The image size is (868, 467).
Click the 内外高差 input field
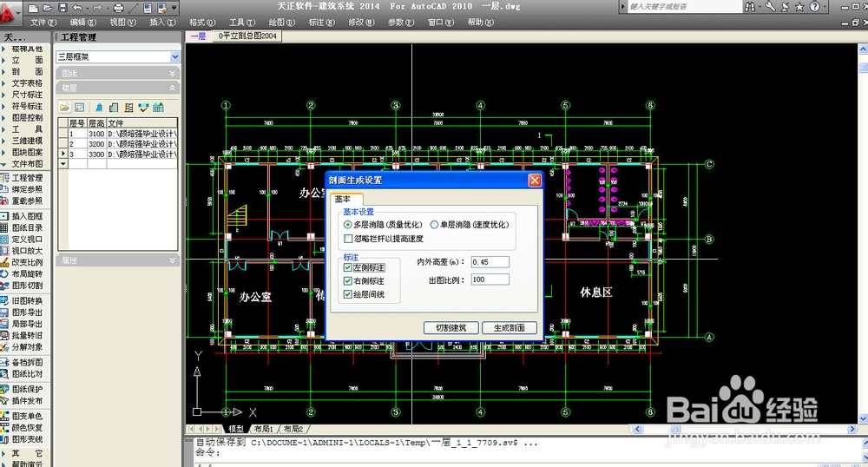490,262
